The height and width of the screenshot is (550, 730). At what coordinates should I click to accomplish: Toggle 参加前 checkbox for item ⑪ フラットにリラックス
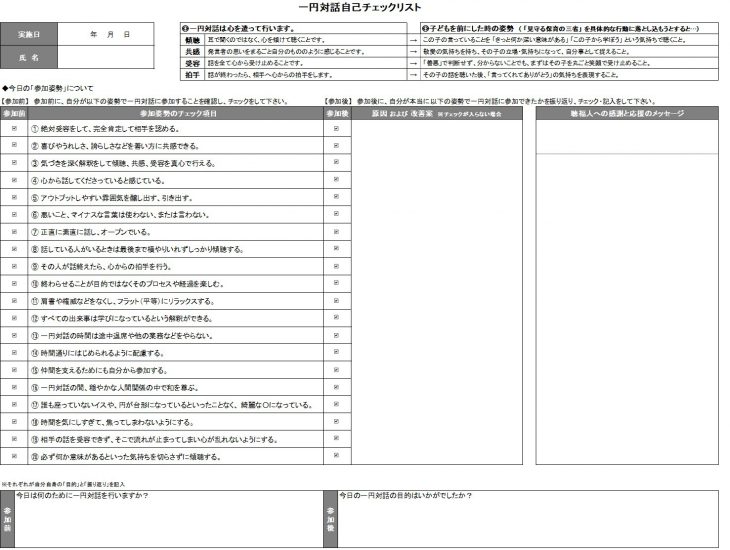tap(14, 300)
